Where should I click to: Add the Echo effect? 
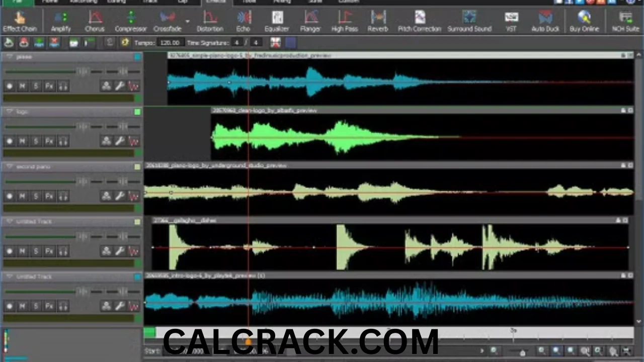click(244, 22)
